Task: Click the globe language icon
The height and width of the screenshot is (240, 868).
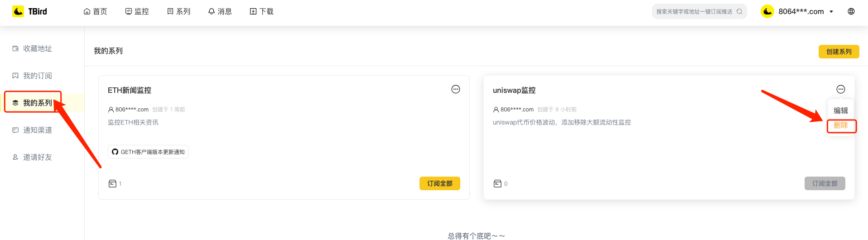Action: click(x=851, y=12)
